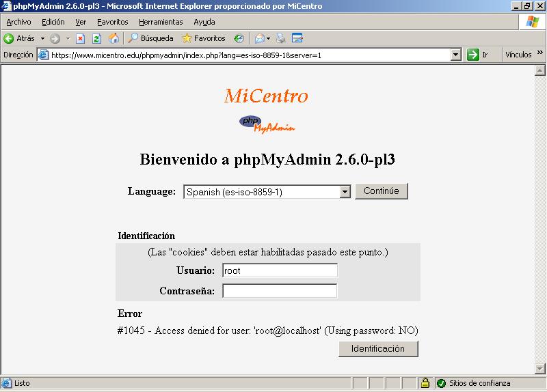Click the grayed forward arrow icon
Screen dimensions: 547x392
55,38
